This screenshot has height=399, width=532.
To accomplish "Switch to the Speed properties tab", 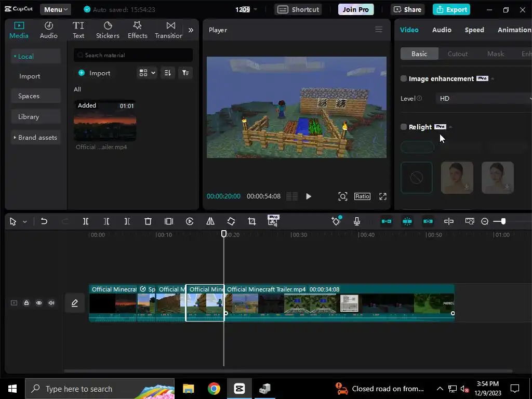I will click(x=474, y=30).
